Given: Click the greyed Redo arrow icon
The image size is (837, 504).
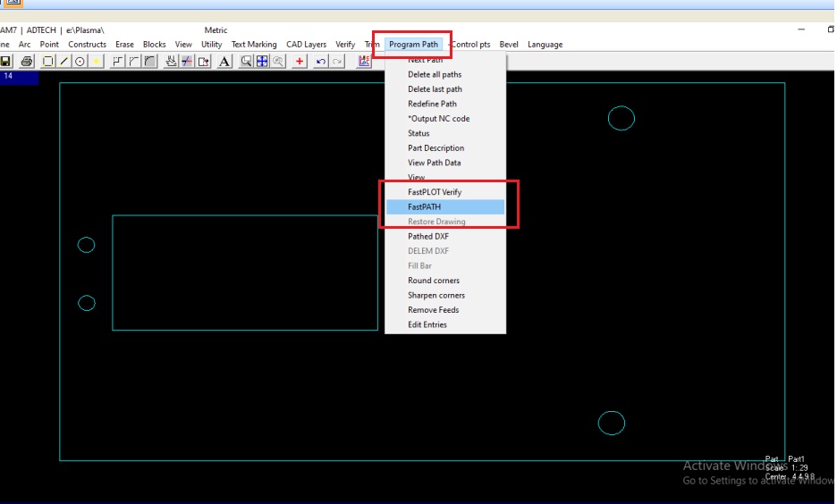Looking at the screenshot, I should click(337, 62).
